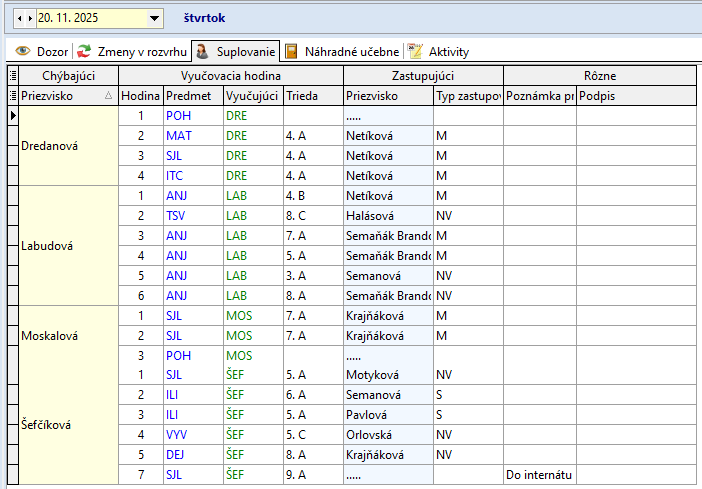Click the next day arrow by the date
Screen dimensions: 702x489
(29, 18)
